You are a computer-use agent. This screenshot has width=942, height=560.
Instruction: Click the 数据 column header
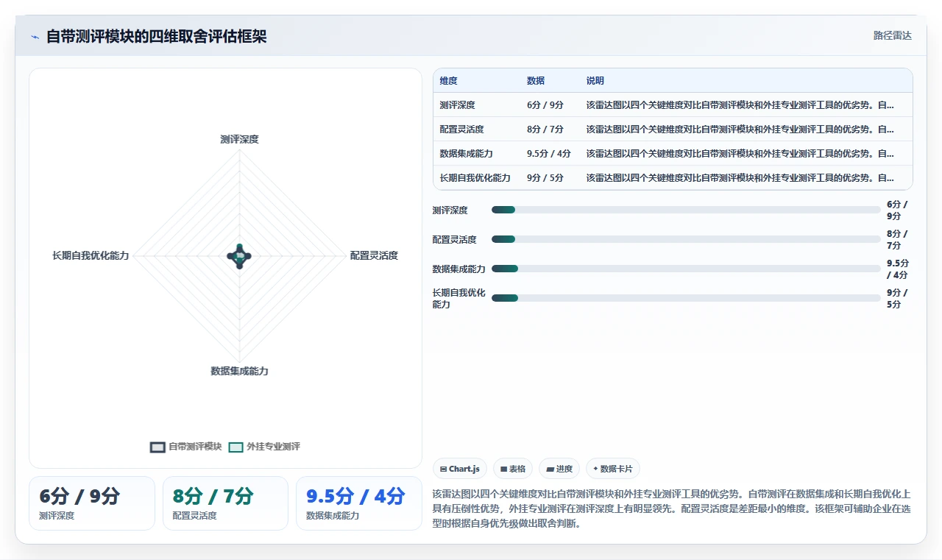click(x=536, y=81)
